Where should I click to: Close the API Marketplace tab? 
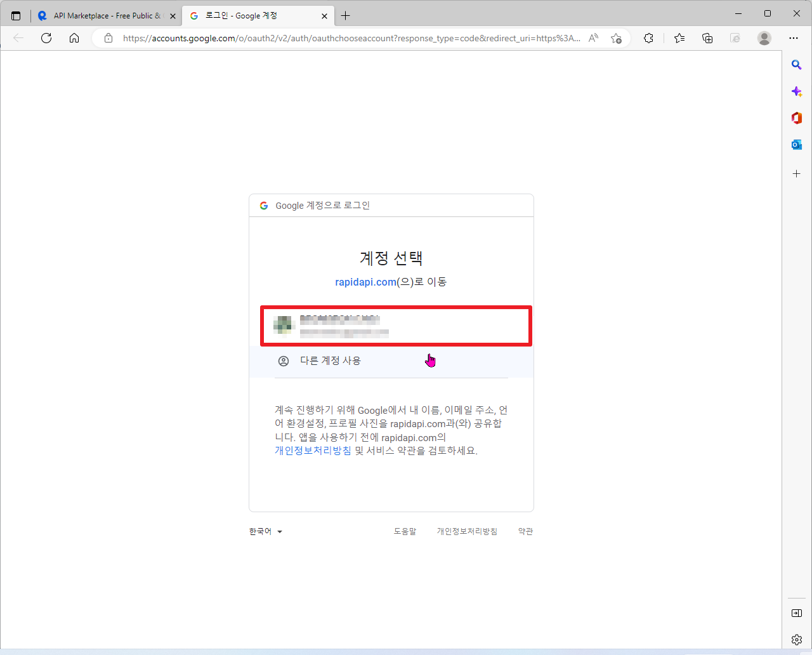point(173,16)
